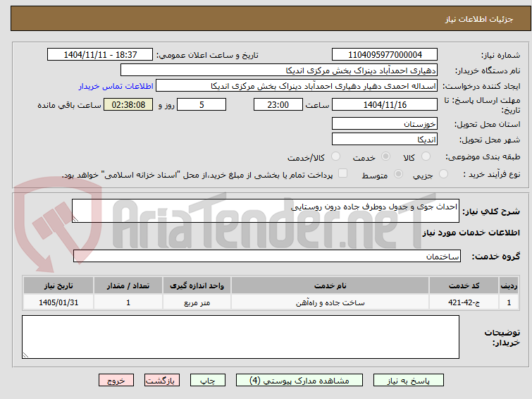The image size is (532, 399).
Task: Click the deadline hour field 23:00
Action: 278,104
